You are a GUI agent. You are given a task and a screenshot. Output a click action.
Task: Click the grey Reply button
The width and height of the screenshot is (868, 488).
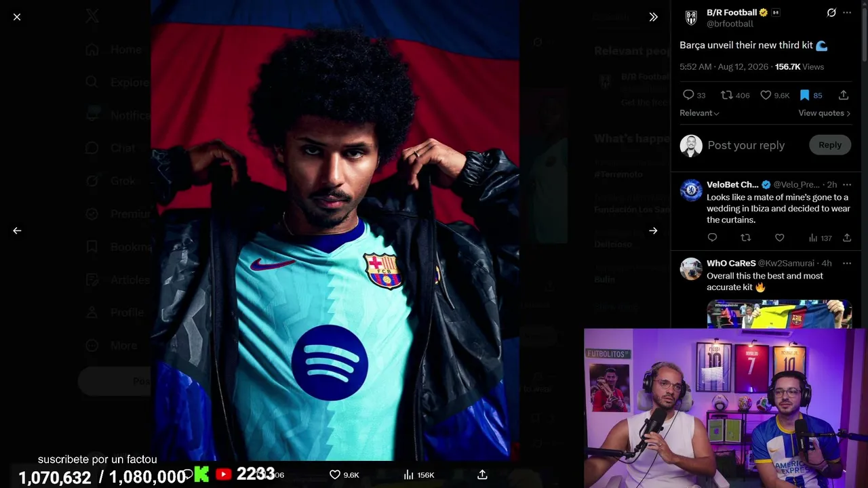point(829,145)
